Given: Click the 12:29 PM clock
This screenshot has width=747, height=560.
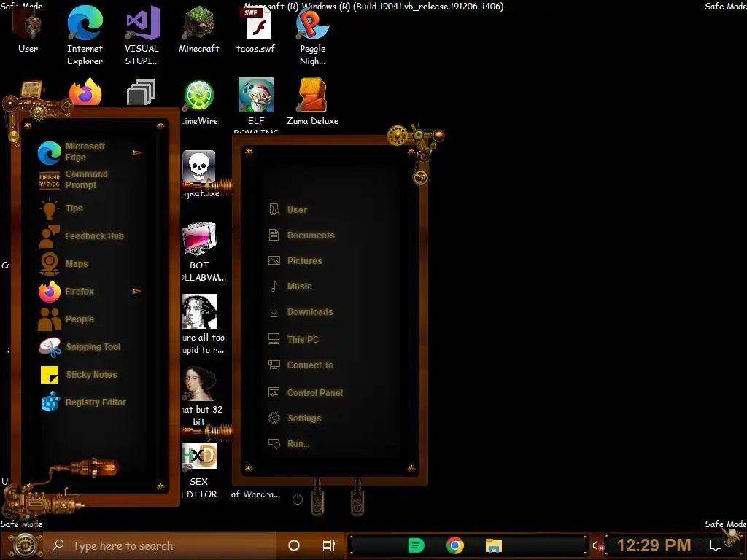Looking at the screenshot, I should click(654, 545).
